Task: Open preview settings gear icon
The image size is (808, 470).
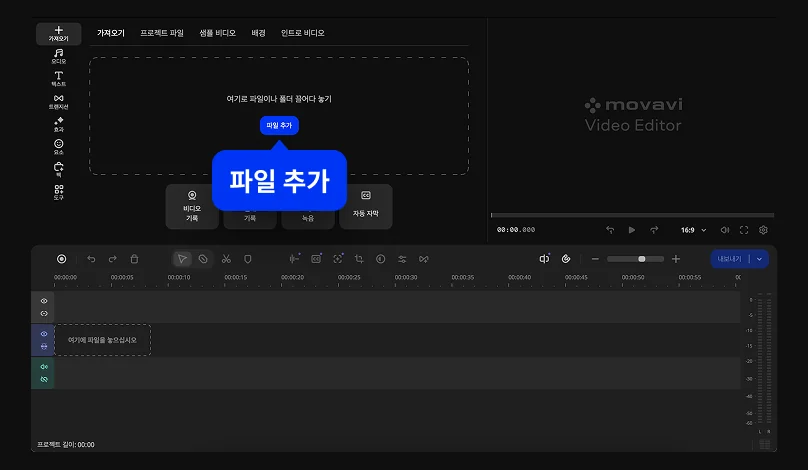Action: (763, 230)
